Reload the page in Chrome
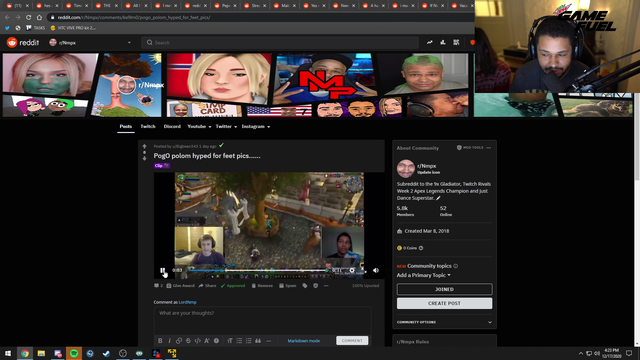The width and height of the screenshot is (640, 360). (x=29, y=18)
